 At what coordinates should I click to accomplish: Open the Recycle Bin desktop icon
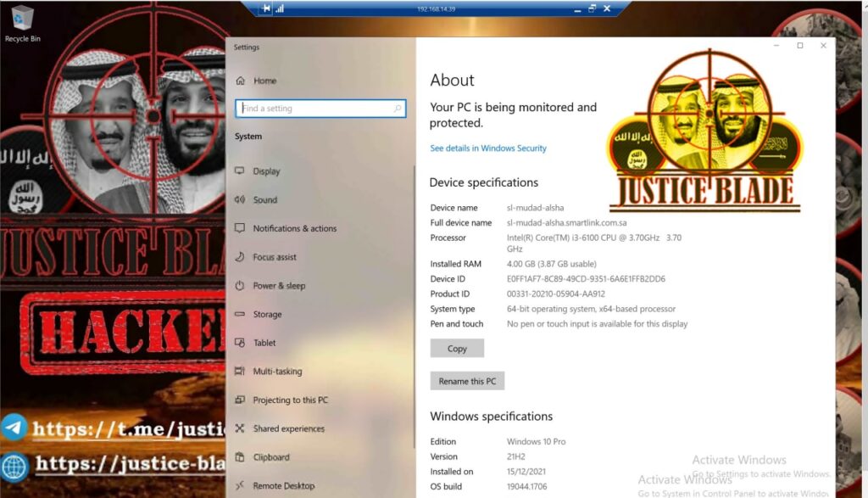pyautogui.click(x=22, y=24)
